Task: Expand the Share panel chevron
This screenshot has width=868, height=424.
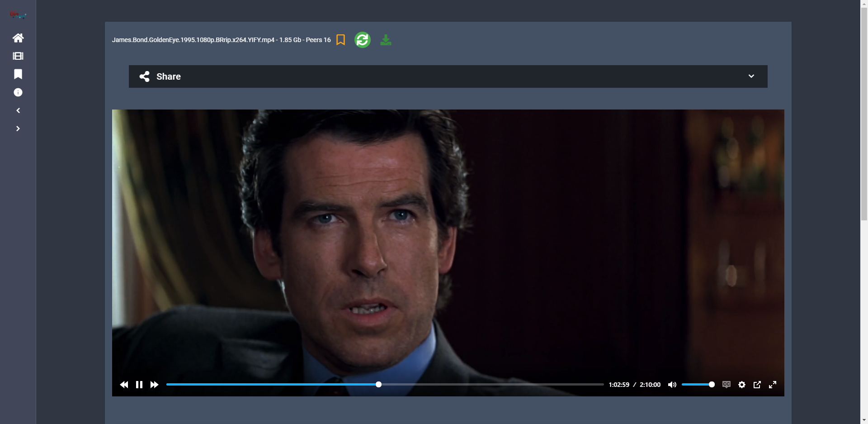Action: coord(751,76)
